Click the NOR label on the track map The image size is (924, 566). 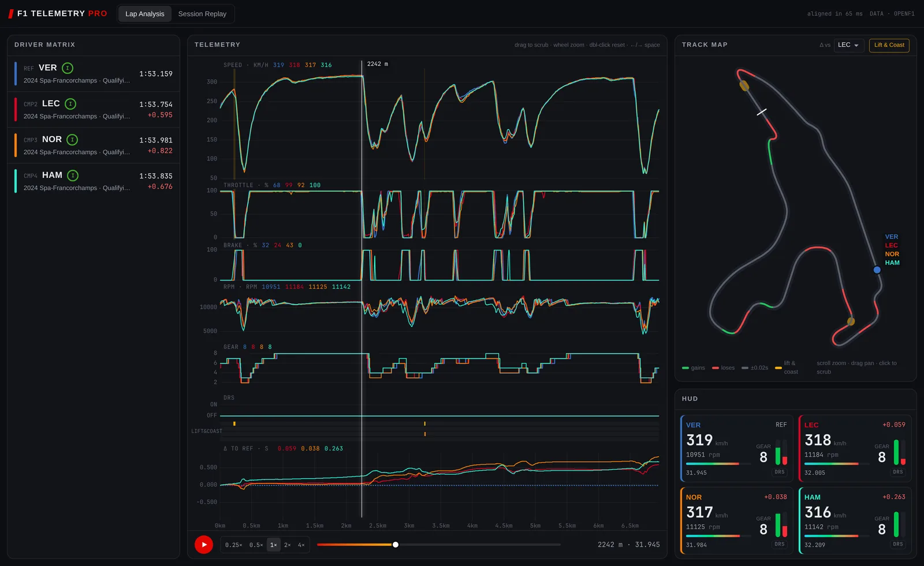tap(892, 254)
